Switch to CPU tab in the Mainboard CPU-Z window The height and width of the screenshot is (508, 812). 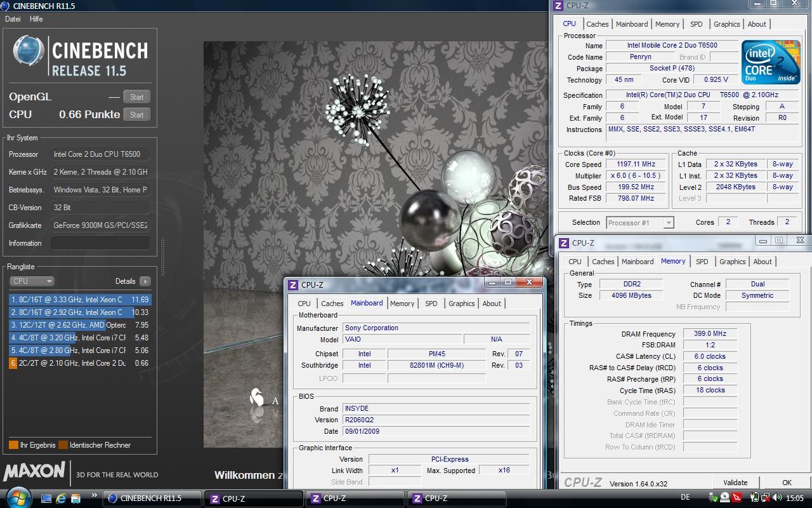[x=304, y=304]
